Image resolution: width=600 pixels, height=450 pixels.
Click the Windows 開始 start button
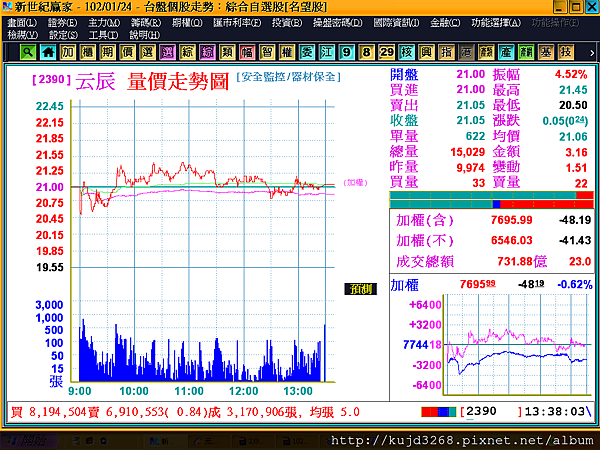pyautogui.click(x=29, y=441)
